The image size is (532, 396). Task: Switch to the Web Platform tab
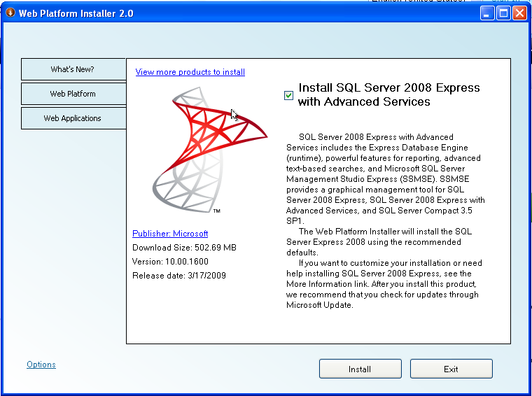point(73,94)
